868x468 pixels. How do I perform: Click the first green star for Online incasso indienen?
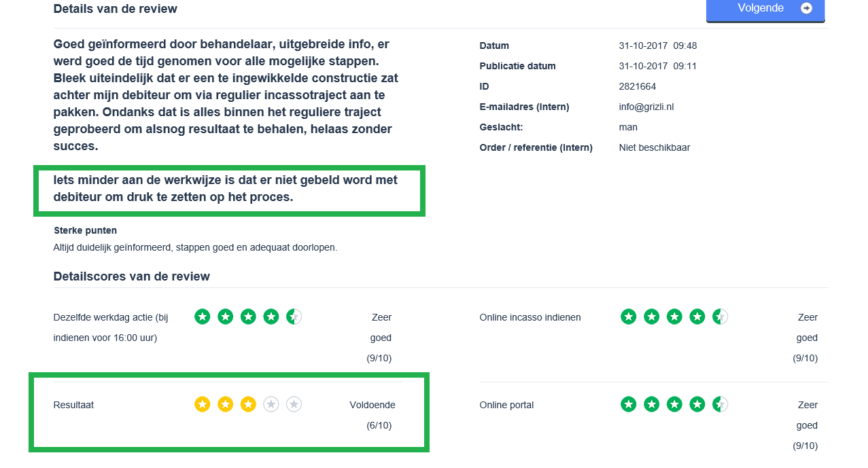629,317
